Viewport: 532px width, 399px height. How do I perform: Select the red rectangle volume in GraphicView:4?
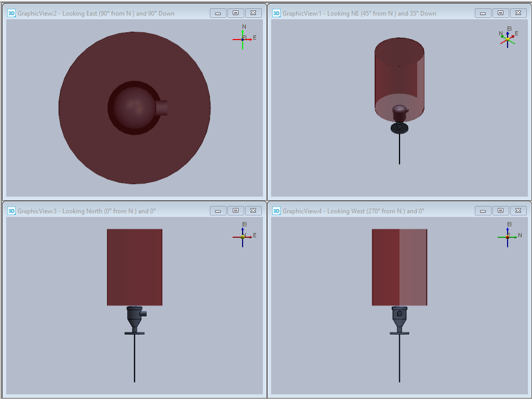pos(400,267)
